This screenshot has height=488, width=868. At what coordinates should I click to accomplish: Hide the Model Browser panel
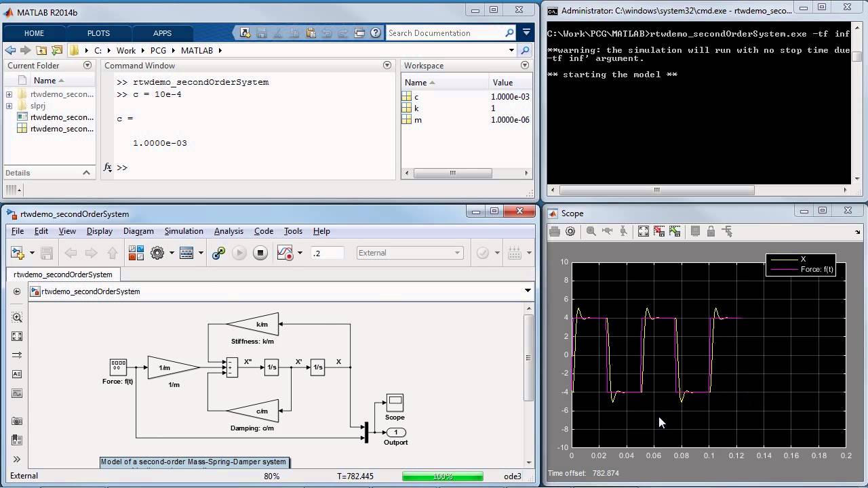[17, 291]
